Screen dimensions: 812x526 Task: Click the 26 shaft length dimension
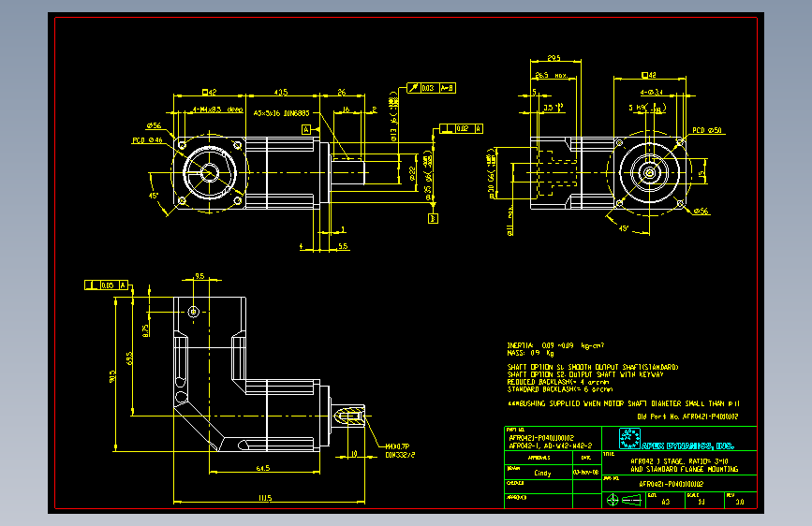pos(342,92)
